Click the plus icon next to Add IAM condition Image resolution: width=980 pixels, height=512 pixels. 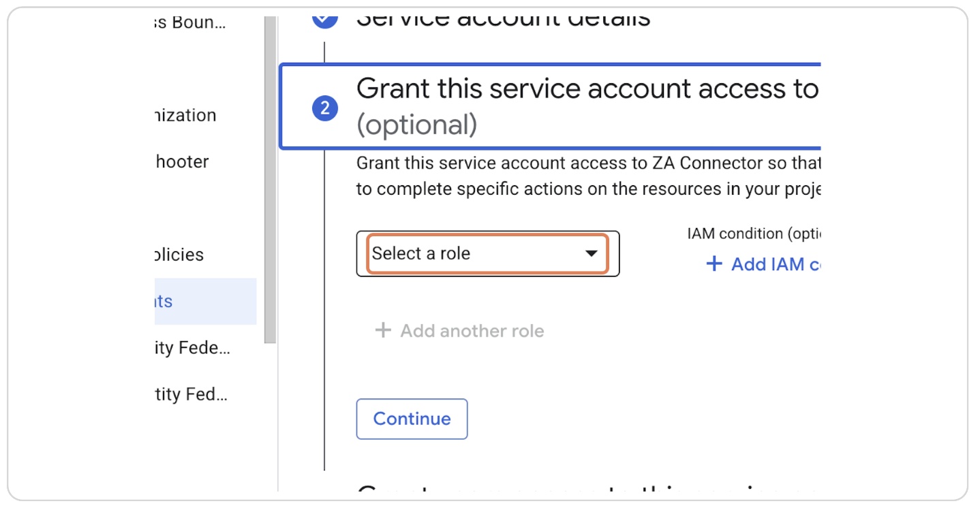pos(714,264)
